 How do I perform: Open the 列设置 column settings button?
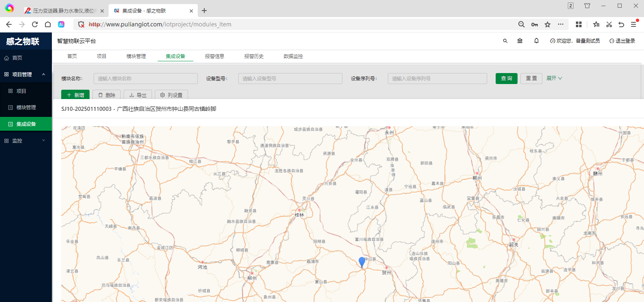[x=171, y=95]
